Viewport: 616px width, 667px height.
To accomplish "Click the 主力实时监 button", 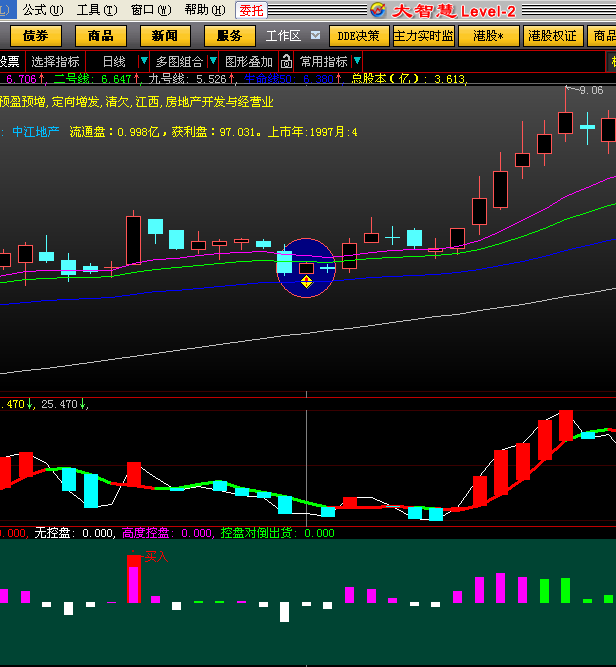I will 424,36.
